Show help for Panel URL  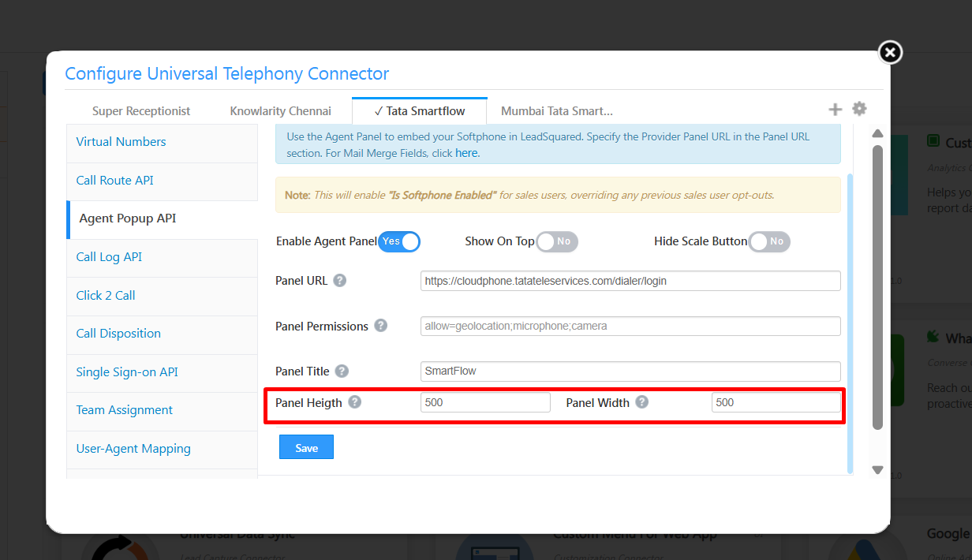(340, 280)
